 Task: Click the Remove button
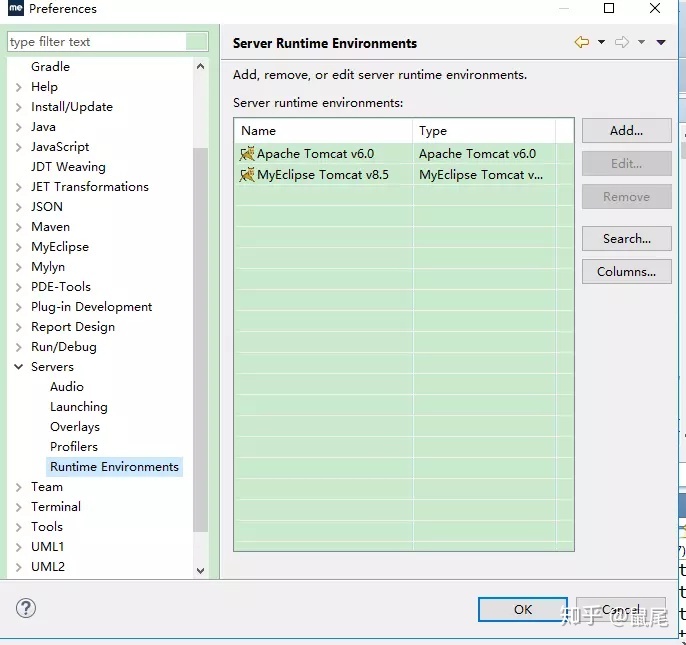click(x=626, y=197)
